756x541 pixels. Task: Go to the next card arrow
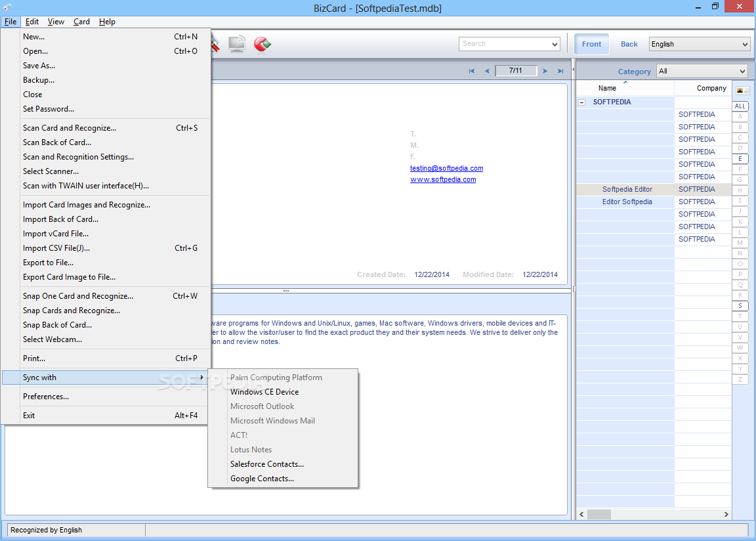(x=545, y=71)
